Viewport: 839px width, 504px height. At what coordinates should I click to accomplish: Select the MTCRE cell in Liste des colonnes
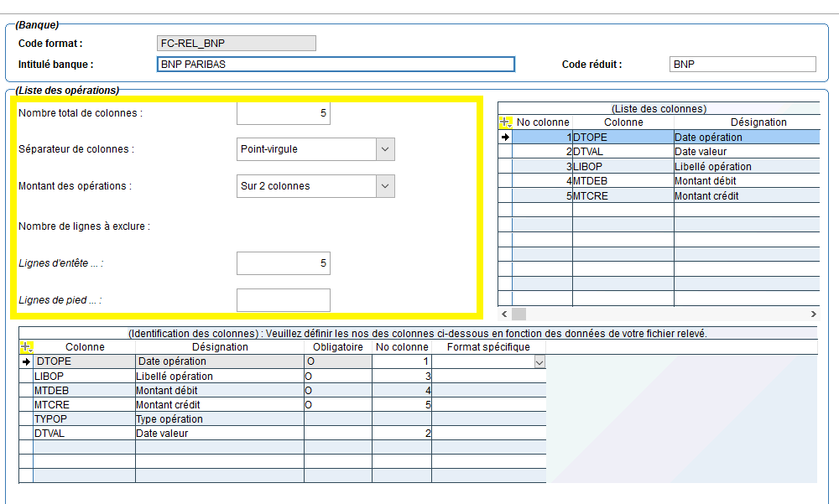pyautogui.click(x=623, y=196)
